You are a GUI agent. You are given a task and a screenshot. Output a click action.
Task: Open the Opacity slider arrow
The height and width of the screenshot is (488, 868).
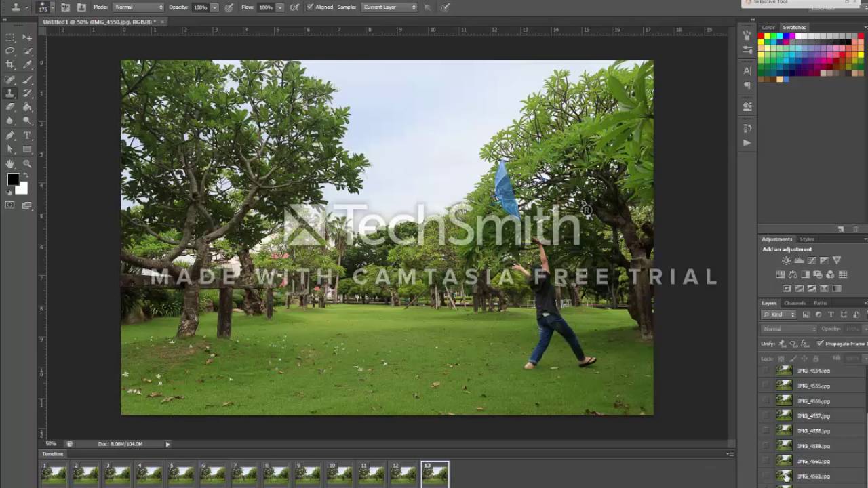(x=215, y=7)
